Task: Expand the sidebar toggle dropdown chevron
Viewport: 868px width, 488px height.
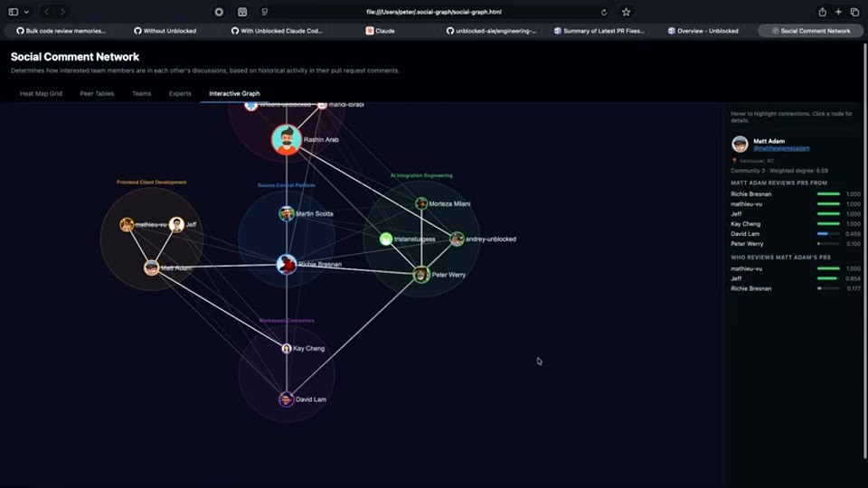Action: (x=26, y=12)
